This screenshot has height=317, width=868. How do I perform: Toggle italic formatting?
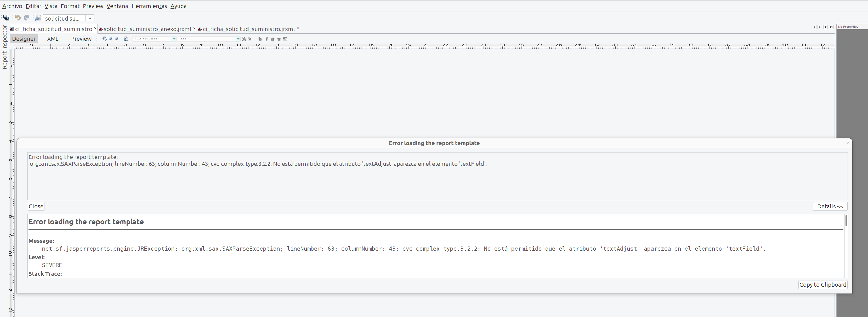pyautogui.click(x=266, y=39)
